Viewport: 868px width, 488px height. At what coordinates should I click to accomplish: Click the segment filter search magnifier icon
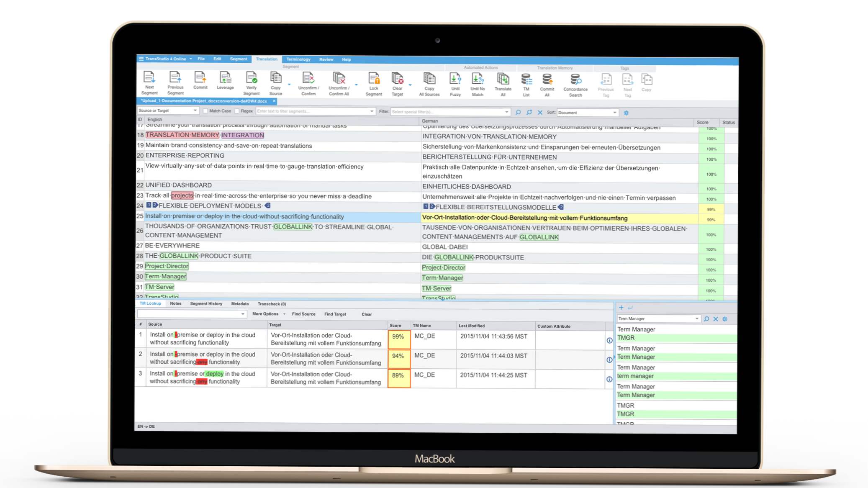[x=518, y=112]
